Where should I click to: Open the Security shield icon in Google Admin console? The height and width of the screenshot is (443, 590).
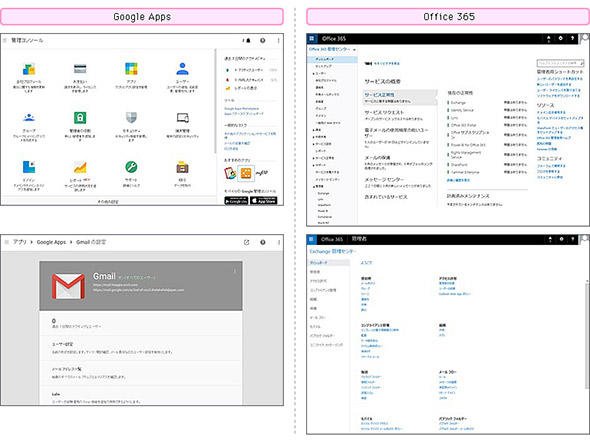(x=131, y=118)
